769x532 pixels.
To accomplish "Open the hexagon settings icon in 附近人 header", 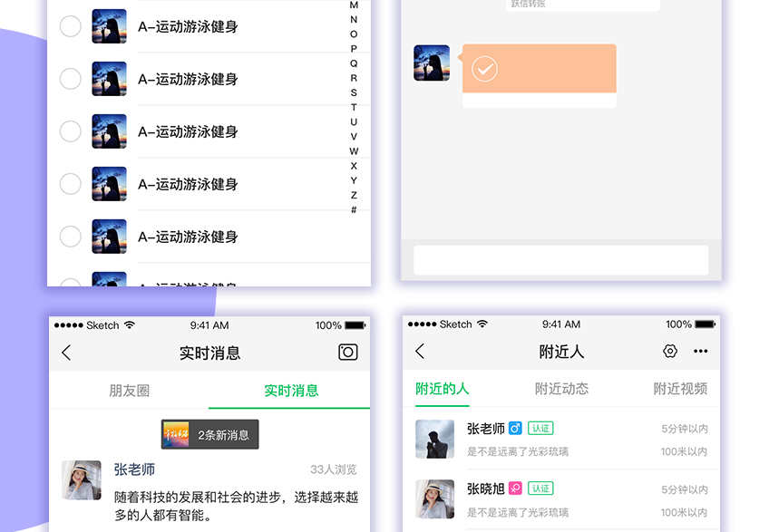I will [670, 351].
